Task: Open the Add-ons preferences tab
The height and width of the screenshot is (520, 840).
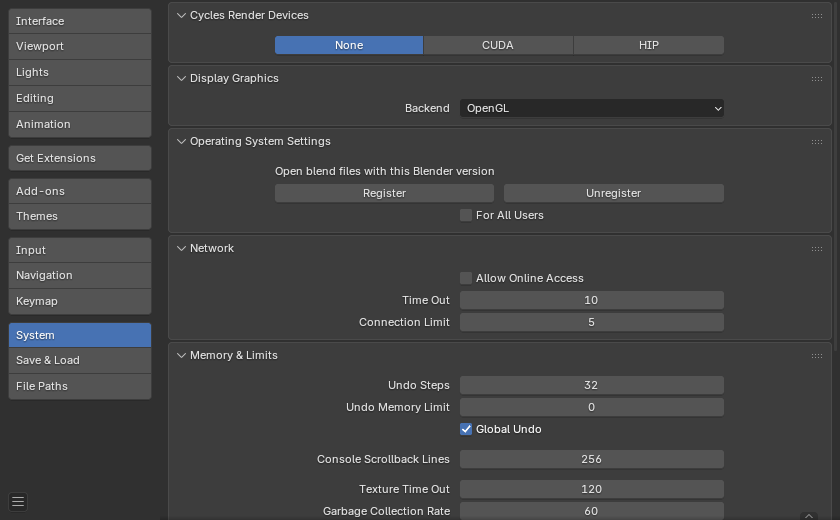Action: coord(80,191)
